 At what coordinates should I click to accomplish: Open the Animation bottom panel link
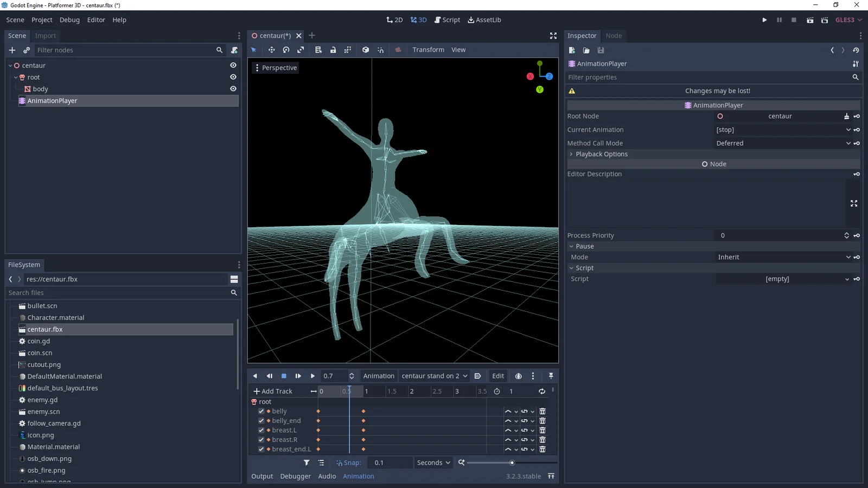click(x=358, y=476)
